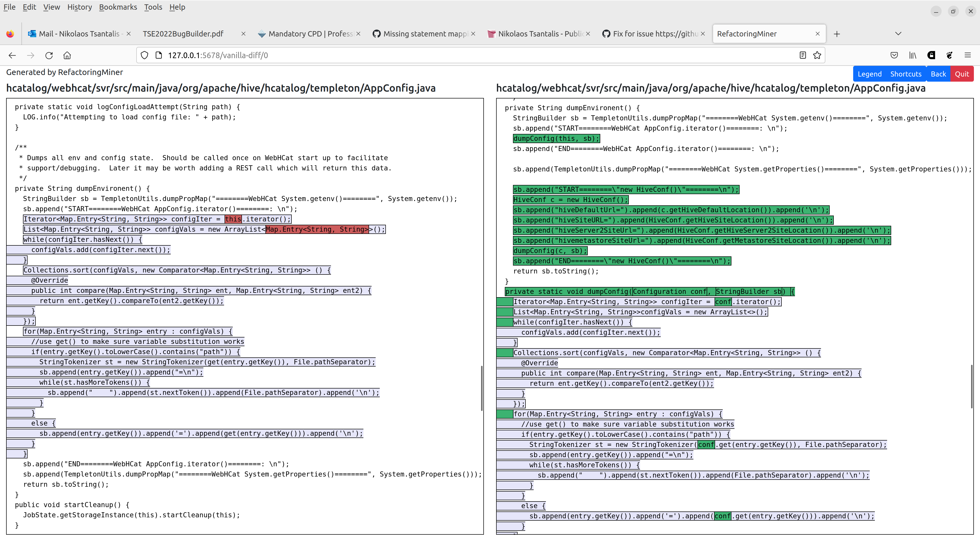
Task: Open the Firefox application hamburger menu
Action: [x=968, y=55]
